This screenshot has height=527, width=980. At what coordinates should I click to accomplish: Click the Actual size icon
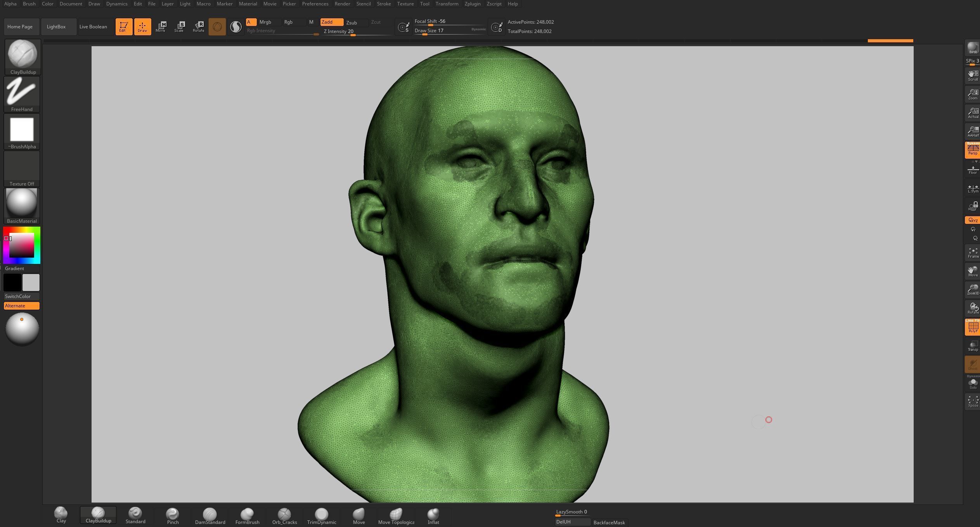(973, 113)
